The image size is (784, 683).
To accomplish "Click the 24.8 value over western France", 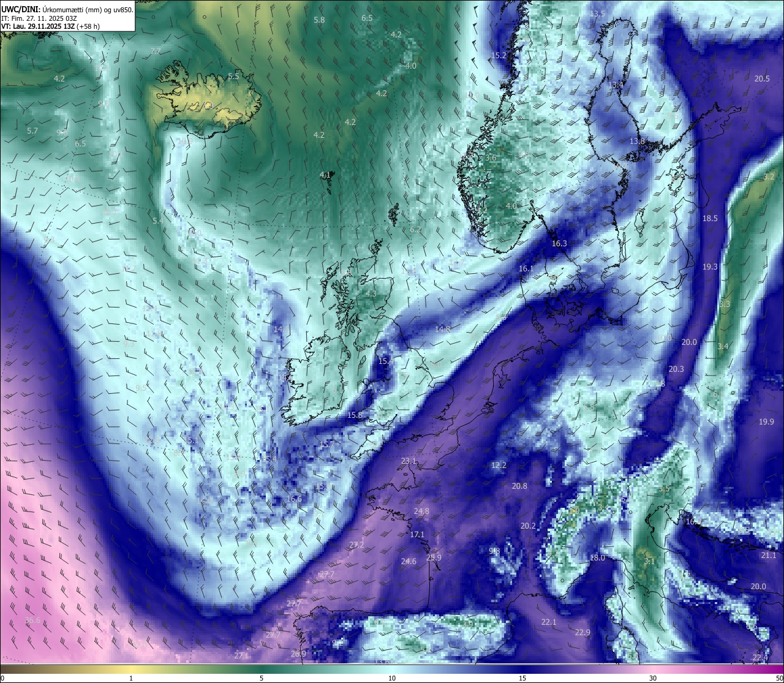I will click(421, 511).
